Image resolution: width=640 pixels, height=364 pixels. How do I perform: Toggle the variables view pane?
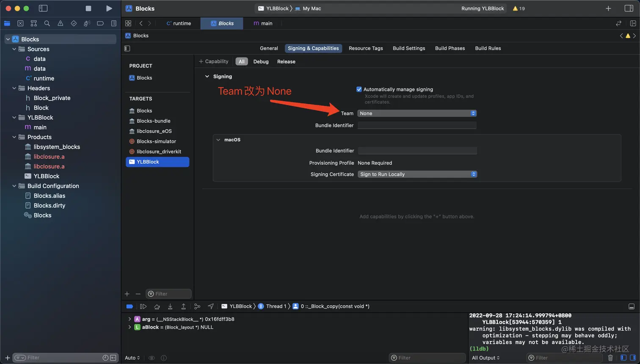(x=623, y=358)
